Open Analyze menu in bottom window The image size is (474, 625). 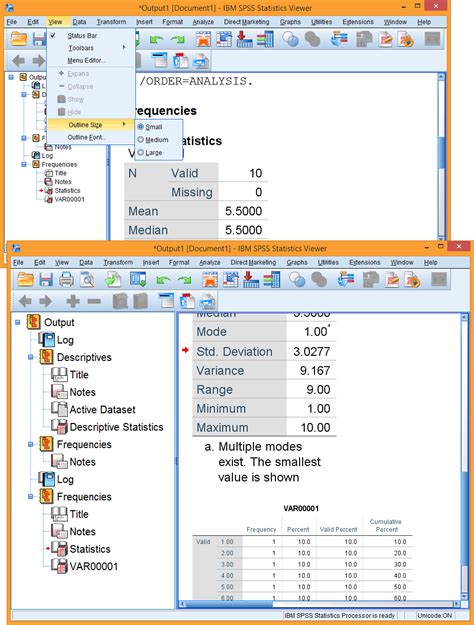point(210,262)
